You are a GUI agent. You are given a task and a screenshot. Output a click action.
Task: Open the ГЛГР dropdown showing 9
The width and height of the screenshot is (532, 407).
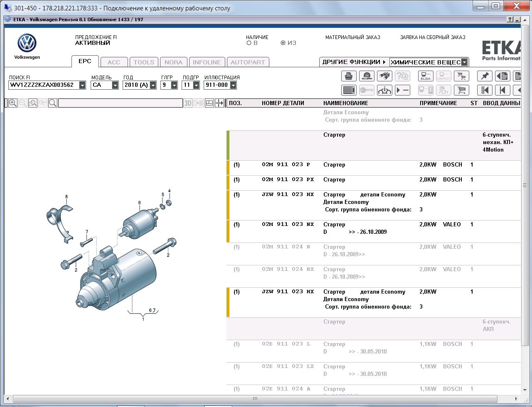[174, 85]
